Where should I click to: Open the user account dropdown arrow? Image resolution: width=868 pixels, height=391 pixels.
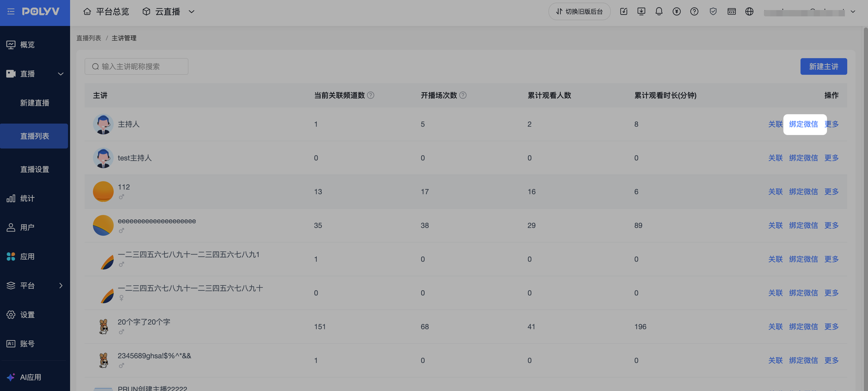tap(853, 12)
